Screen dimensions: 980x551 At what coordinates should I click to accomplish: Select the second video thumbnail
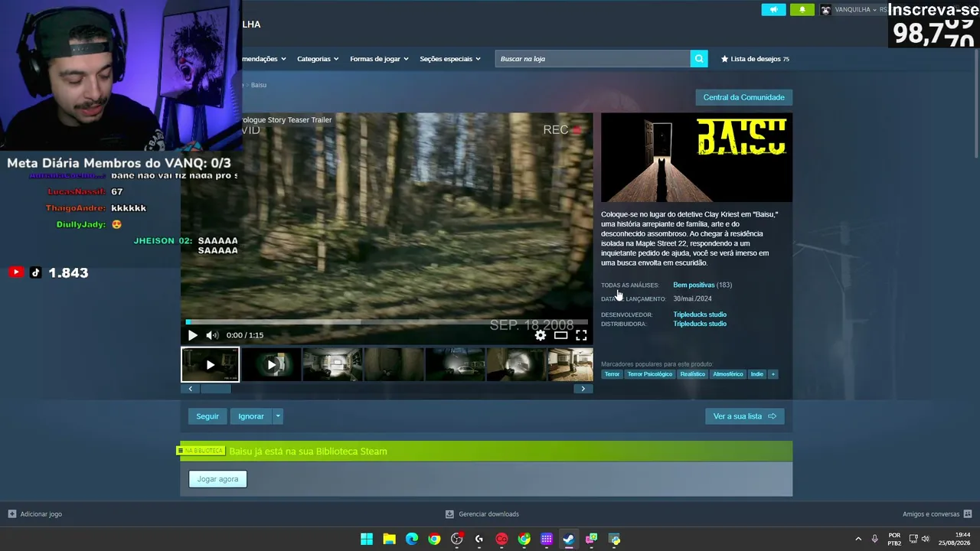pyautogui.click(x=272, y=364)
